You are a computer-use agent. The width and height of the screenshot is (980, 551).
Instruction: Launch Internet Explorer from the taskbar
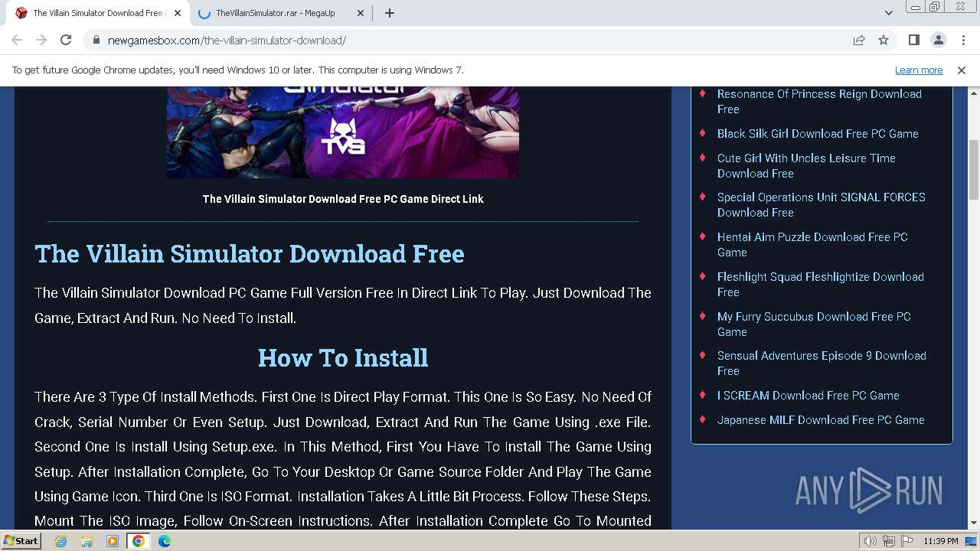coord(61,541)
